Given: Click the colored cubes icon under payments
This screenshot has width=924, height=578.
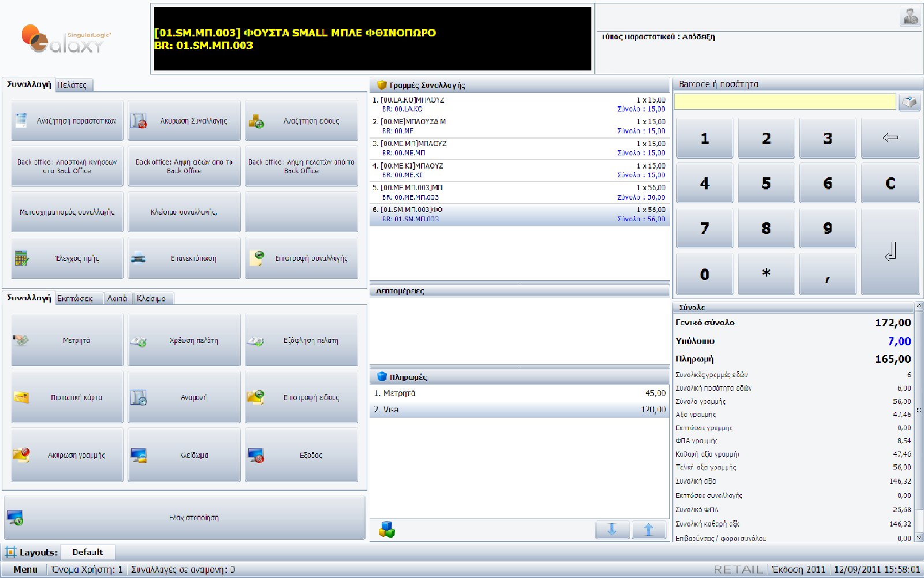Looking at the screenshot, I should pos(386,529).
